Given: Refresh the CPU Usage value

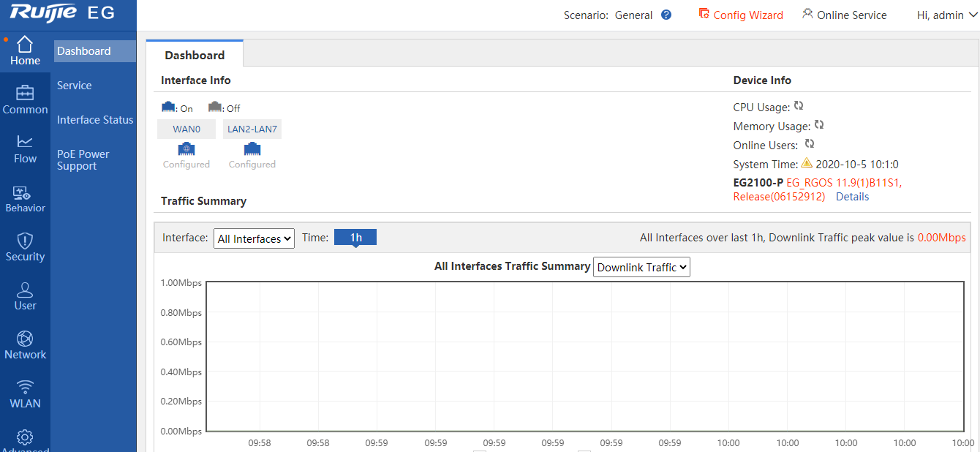Looking at the screenshot, I should coord(799,106).
